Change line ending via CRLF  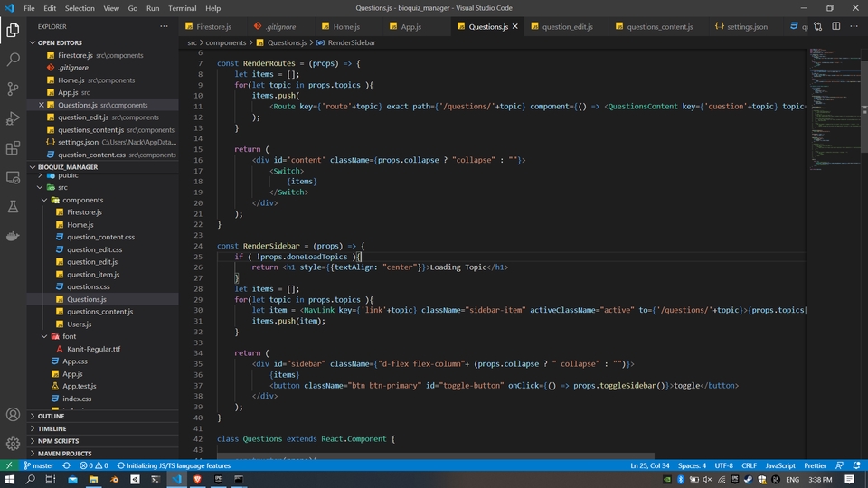point(749,465)
